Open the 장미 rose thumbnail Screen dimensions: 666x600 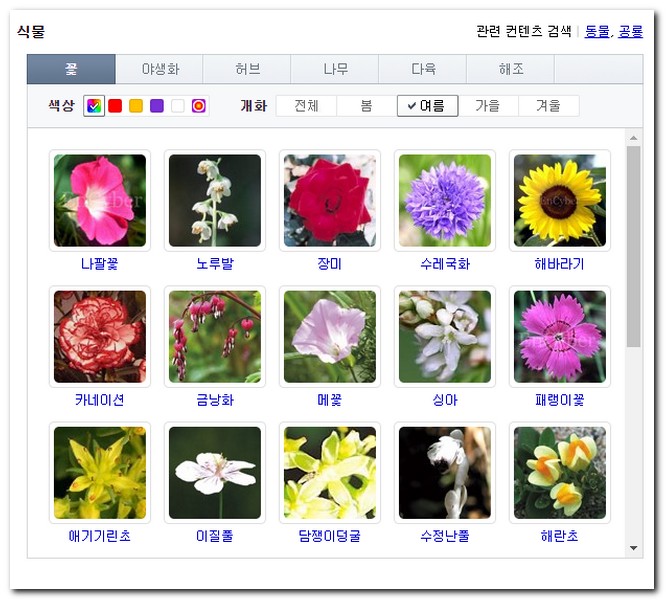(330, 200)
